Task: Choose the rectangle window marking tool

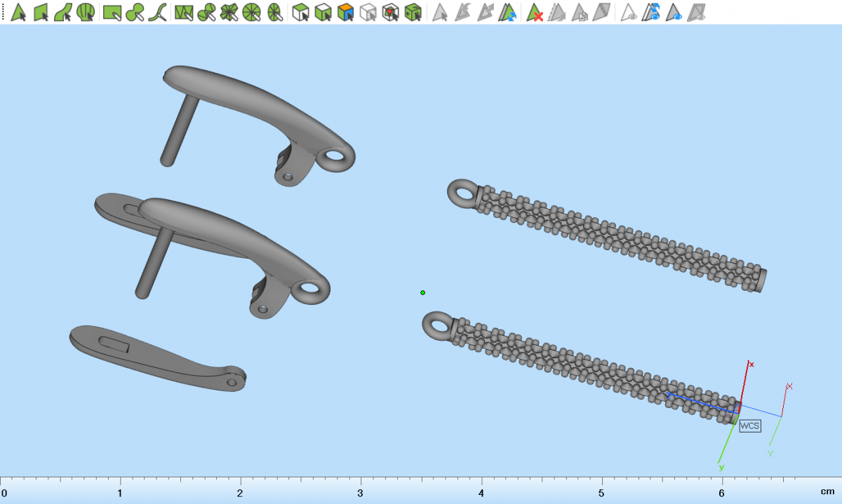Action: 112,12
